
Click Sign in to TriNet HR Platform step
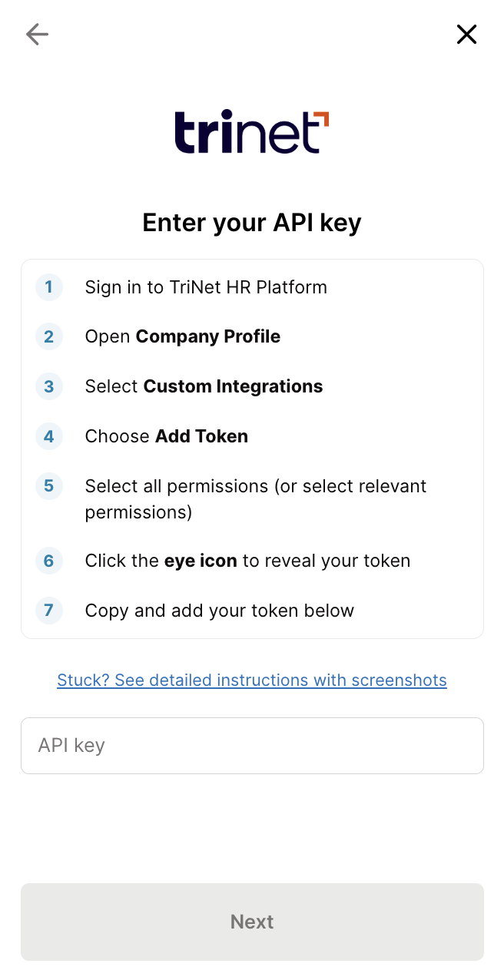pos(206,287)
